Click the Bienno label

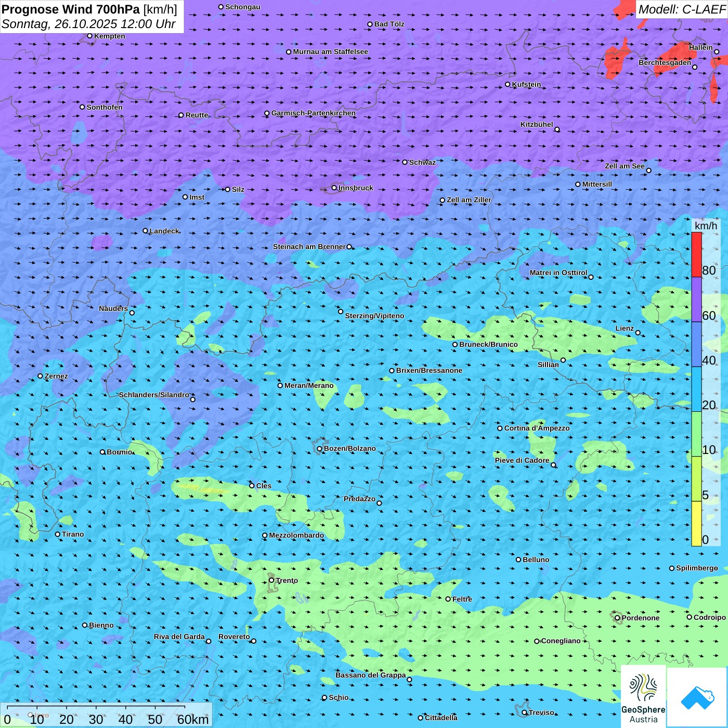tap(101, 625)
